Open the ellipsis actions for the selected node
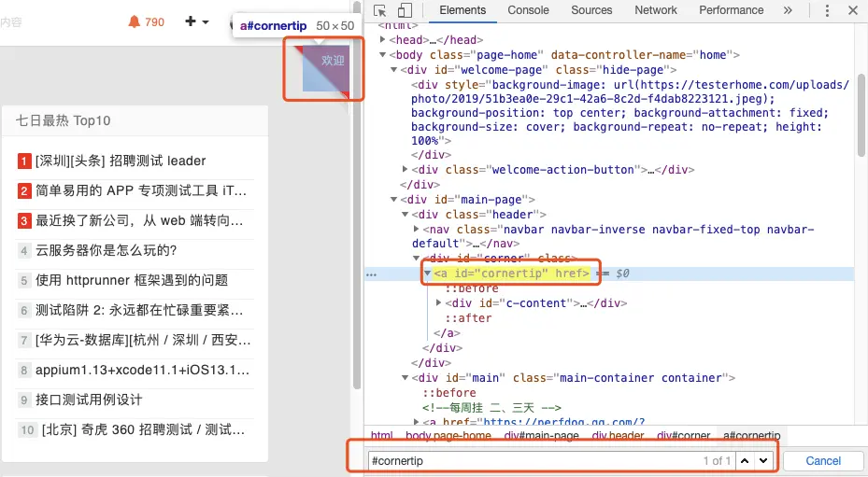Screen dimensions: 868x477 tap(372, 274)
